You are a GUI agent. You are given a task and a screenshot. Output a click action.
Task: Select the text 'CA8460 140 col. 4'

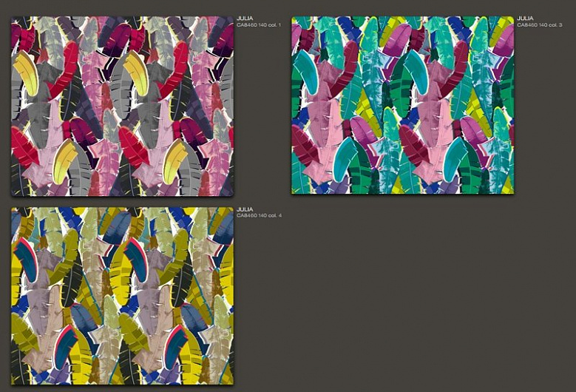[259, 215]
